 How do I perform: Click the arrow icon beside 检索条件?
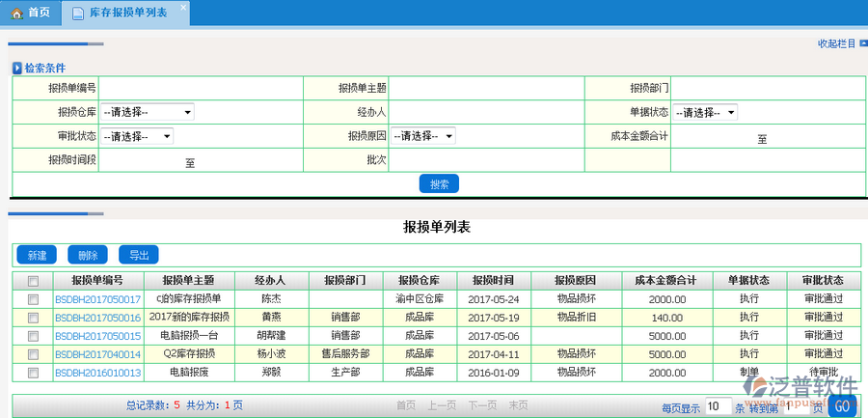[x=17, y=69]
